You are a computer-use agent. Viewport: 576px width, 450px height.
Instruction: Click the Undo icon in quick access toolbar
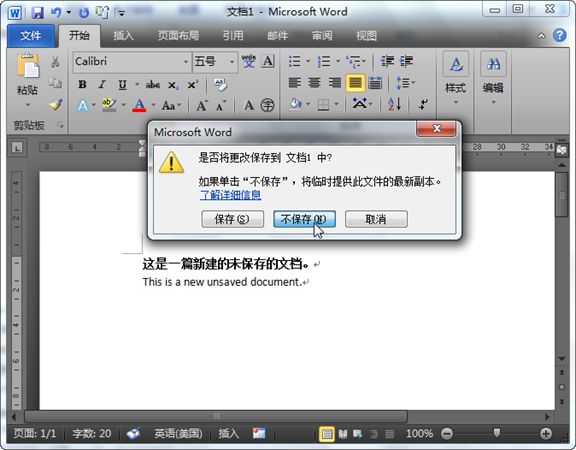point(56,13)
